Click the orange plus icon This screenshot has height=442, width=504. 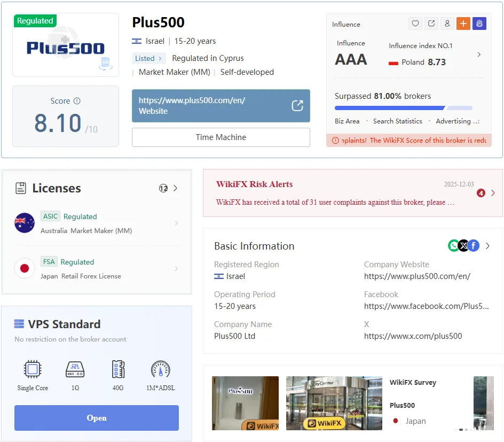(x=463, y=24)
